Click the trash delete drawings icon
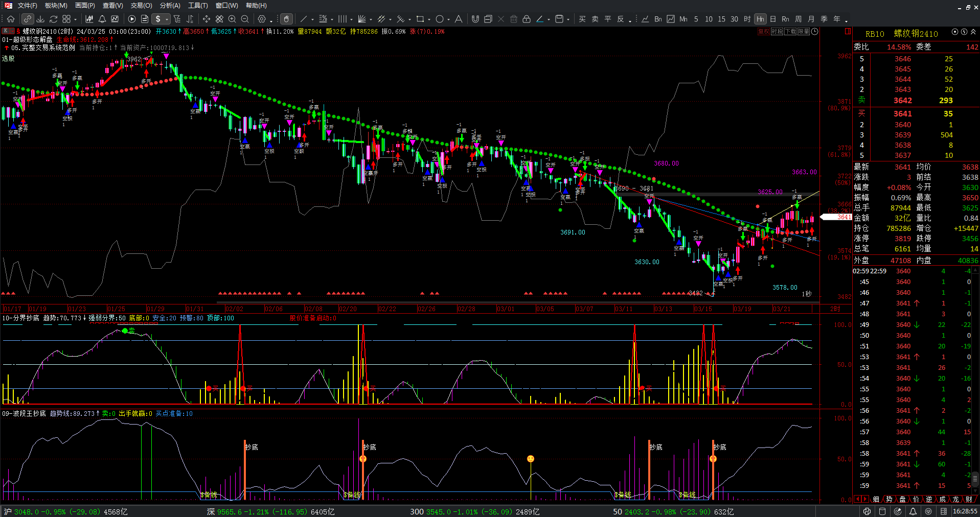The height and width of the screenshot is (517, 980). point(514,19)
